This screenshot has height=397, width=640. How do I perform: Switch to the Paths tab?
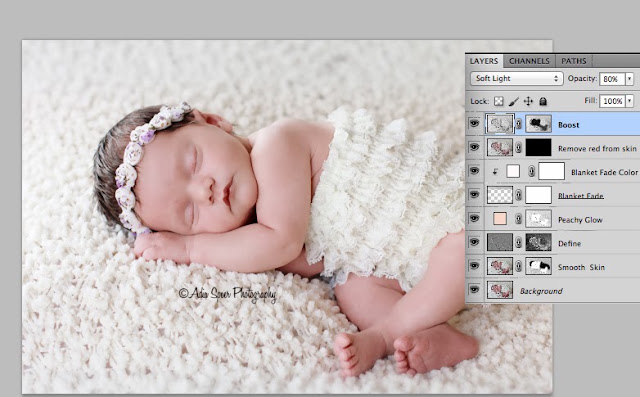pyautogui.click(x=573, y=61)
